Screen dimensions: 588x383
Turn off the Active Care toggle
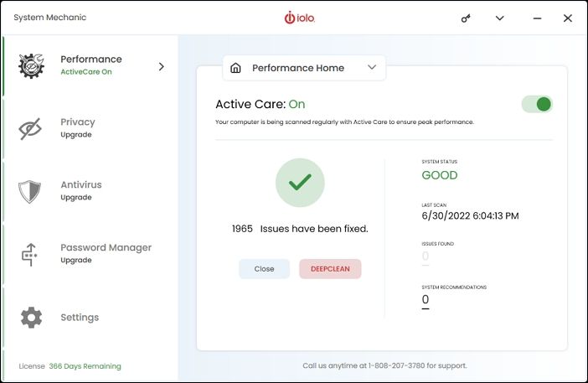[537, 104]
